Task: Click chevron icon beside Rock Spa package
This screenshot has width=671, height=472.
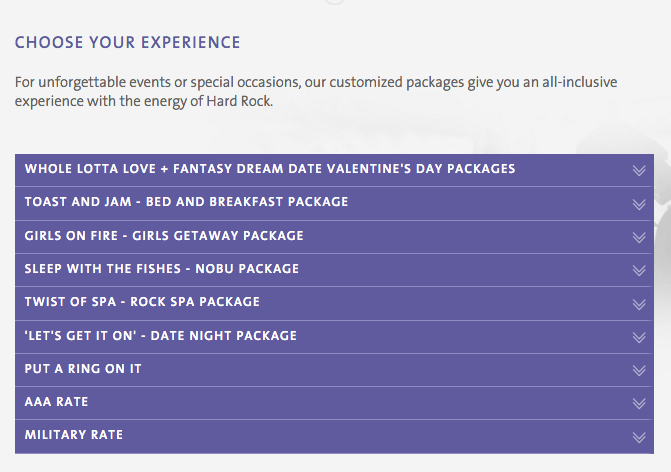Action: click(639, 304)
